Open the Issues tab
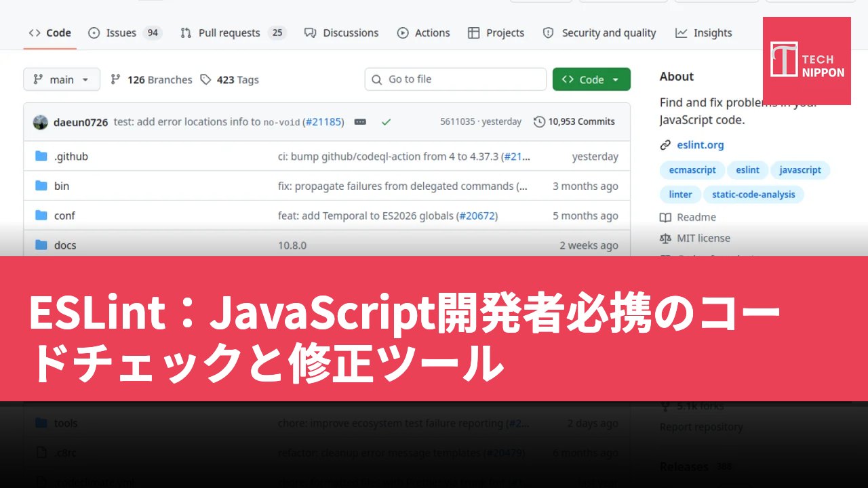 pyautogui.click(x=125, y=33)
